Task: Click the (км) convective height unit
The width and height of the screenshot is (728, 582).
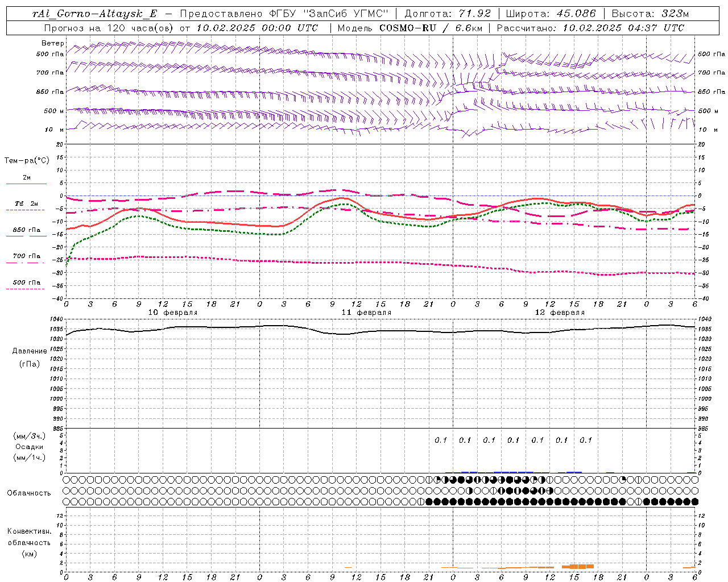Action: pos(29,554)
